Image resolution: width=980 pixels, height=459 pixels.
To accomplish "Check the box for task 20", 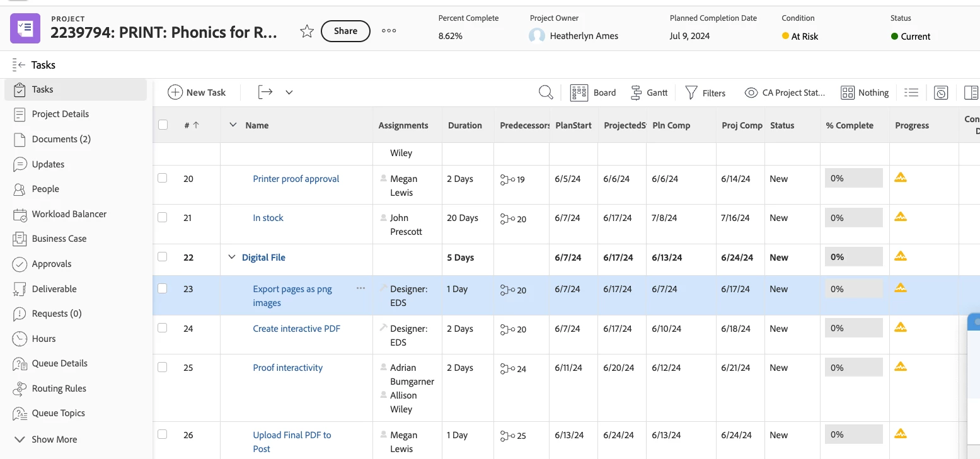I will (x=163, y=178).
